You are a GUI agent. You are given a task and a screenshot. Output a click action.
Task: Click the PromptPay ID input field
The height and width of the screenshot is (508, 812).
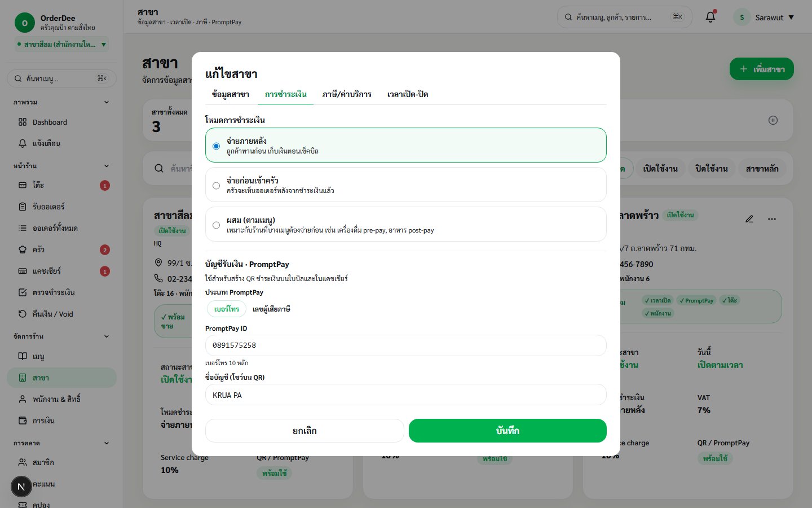point(406,345)
